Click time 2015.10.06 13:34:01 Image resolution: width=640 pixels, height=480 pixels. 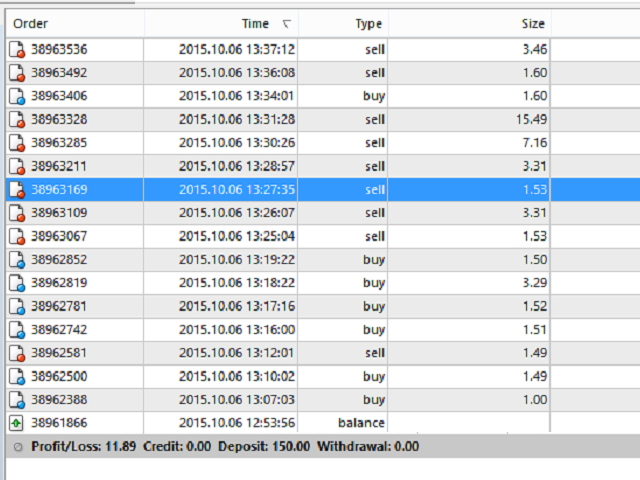tap(237, 96)
